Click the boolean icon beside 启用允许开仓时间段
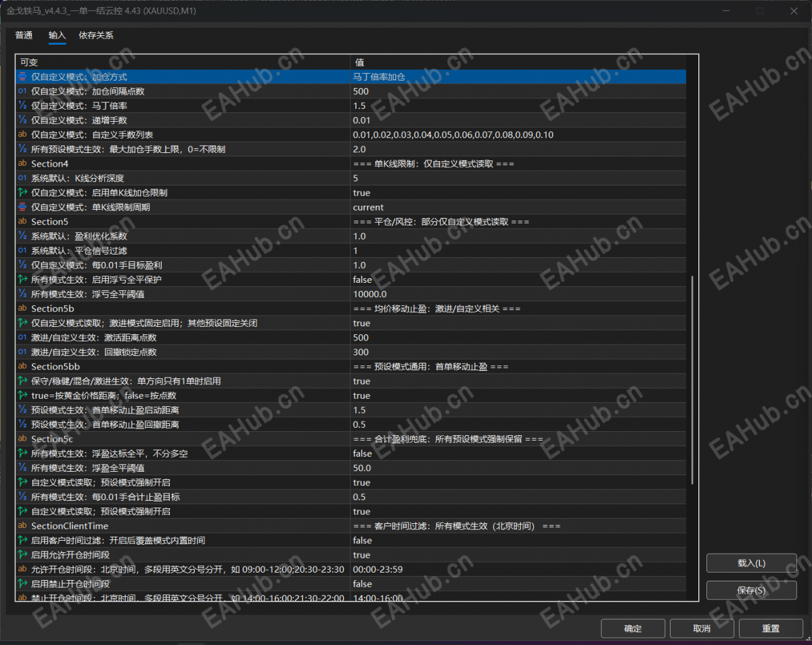Viewport: 812px width, 645px height. (22, 555)
